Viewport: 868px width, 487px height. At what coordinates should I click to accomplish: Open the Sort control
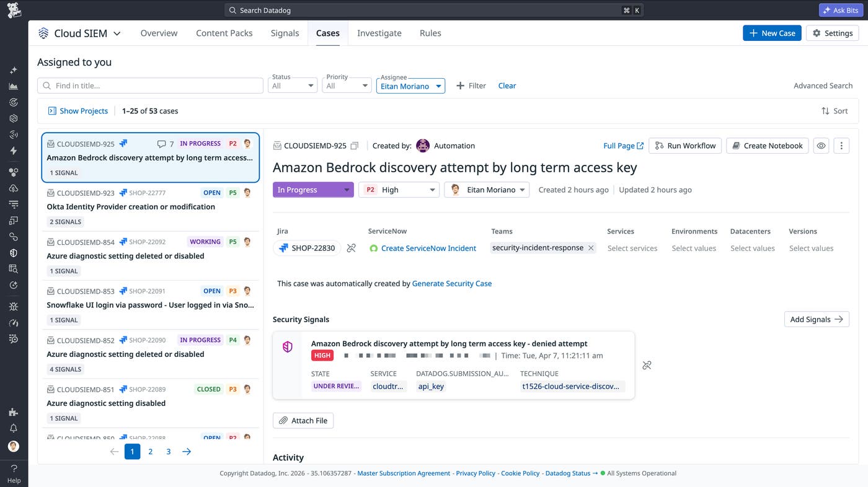click(835, 111)
